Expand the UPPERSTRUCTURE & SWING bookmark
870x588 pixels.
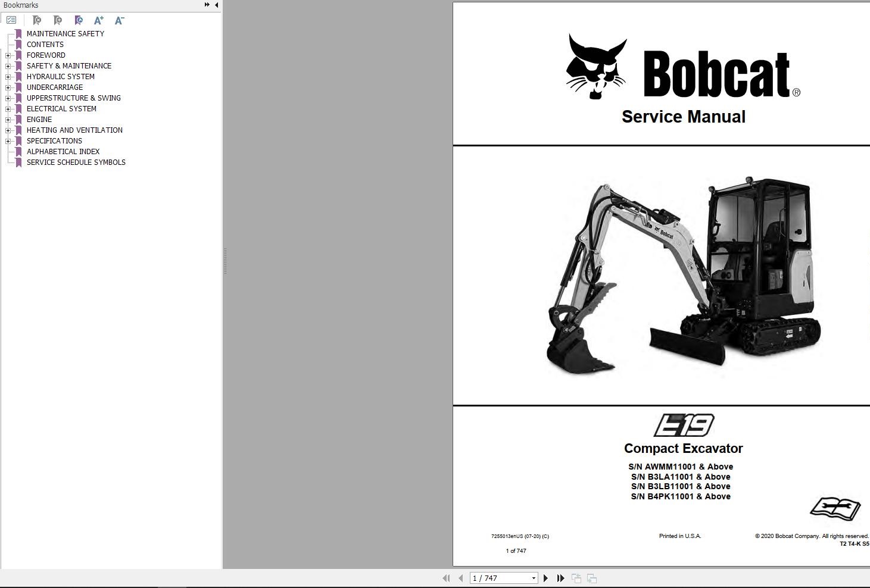(8, 98)
